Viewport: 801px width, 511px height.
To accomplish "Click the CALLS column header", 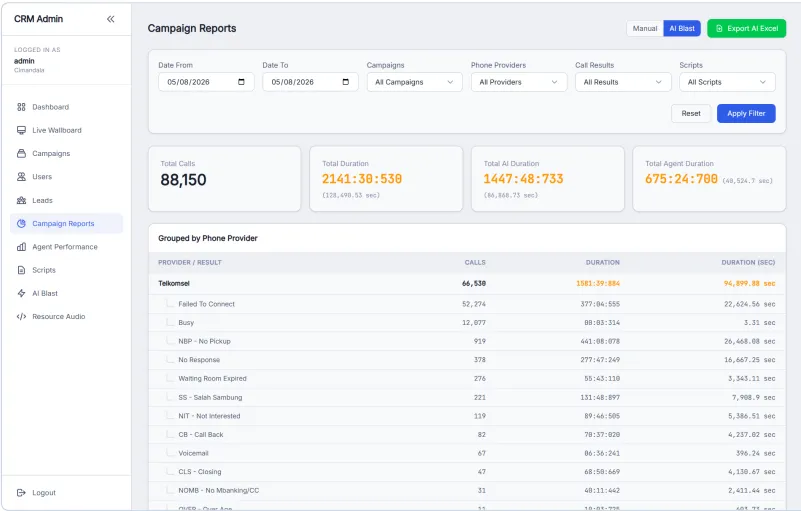I will click(x=475, y=263).
